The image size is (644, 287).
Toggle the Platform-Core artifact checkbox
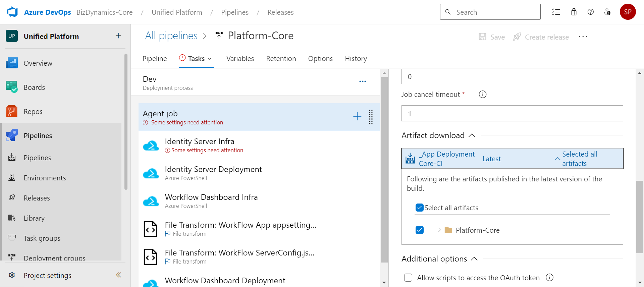click(420, 230)
